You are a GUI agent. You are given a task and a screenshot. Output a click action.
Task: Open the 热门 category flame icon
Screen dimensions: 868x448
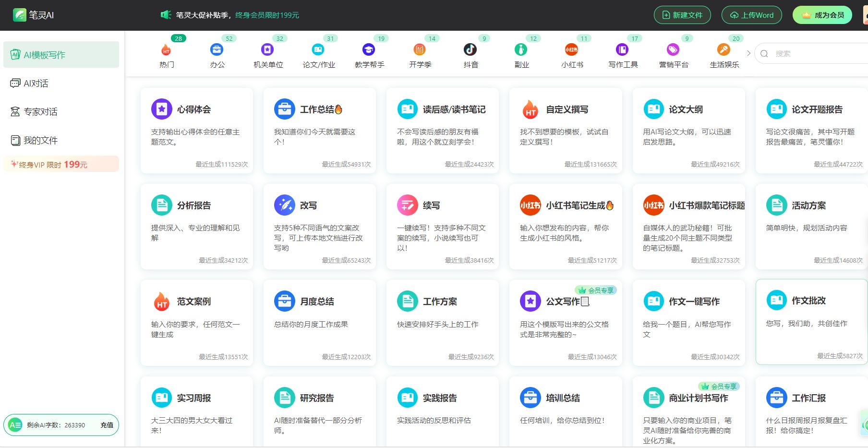[166, 49]
